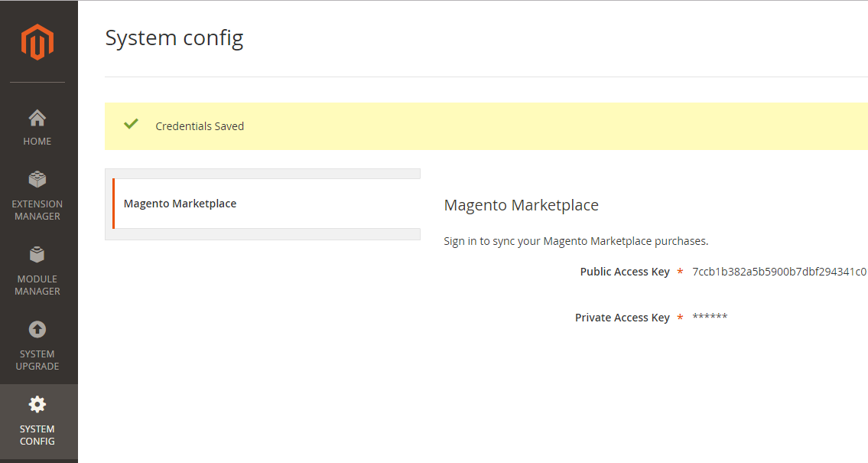Switch to the Magento Marketplace side tab

[180, 204]
